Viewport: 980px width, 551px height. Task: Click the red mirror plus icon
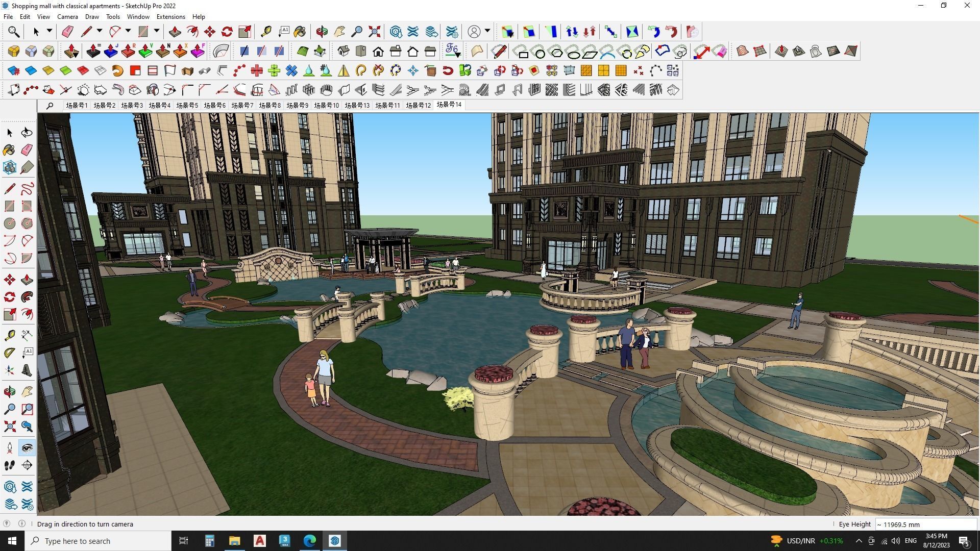pos(257,70)
